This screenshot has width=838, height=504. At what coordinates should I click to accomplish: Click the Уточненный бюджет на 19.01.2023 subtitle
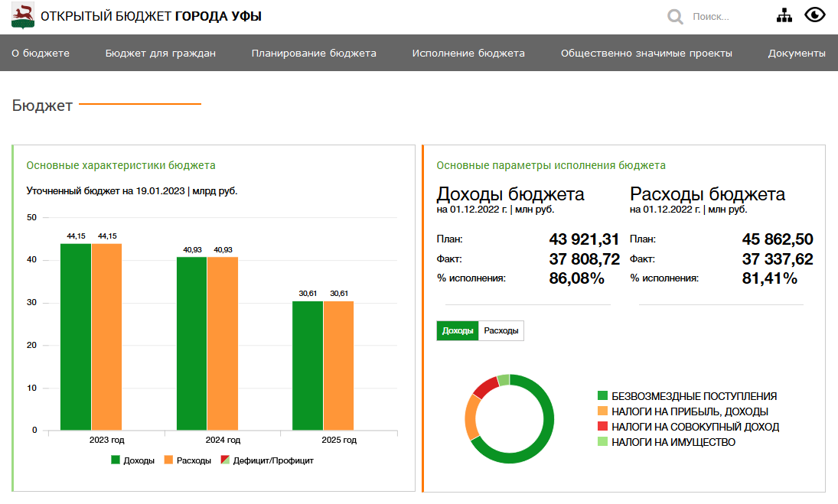[x=132, y=191]
